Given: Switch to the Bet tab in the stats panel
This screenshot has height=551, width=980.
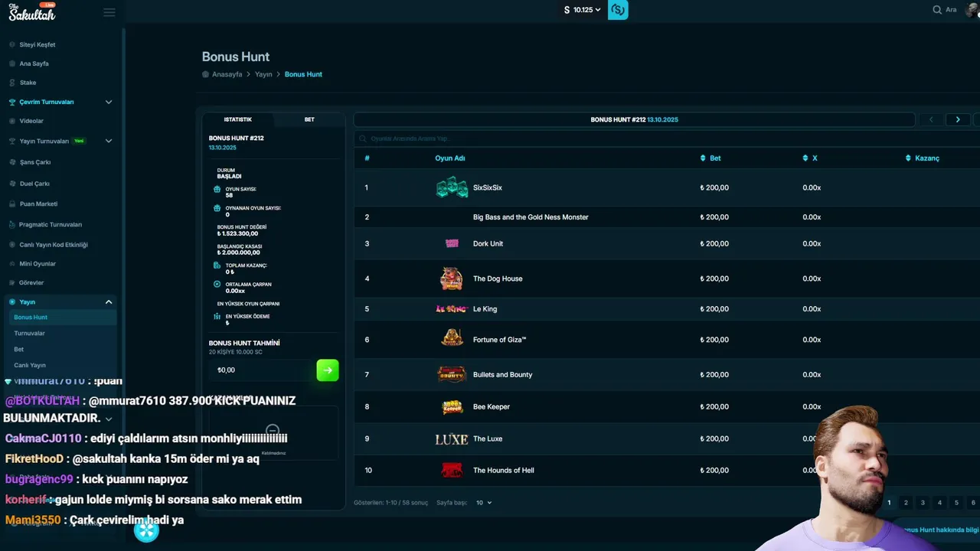Looking at the screenshot, I should pyautogui.click(x=309, y=119).
